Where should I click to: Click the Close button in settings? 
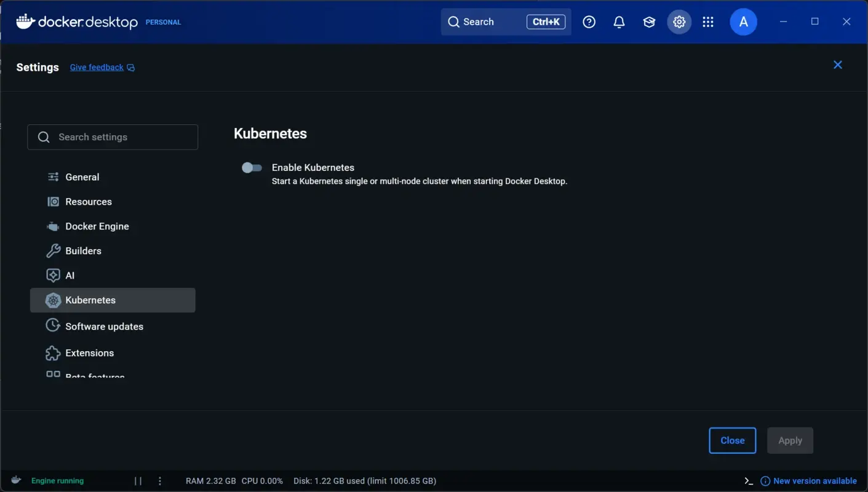coord(732,440)
